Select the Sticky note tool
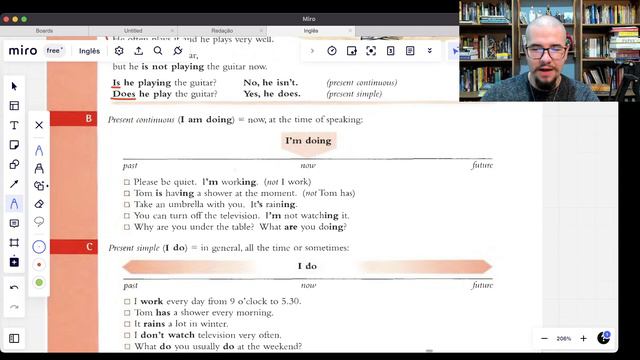Viewport: 640px width, 360px height. click(14, 145)
